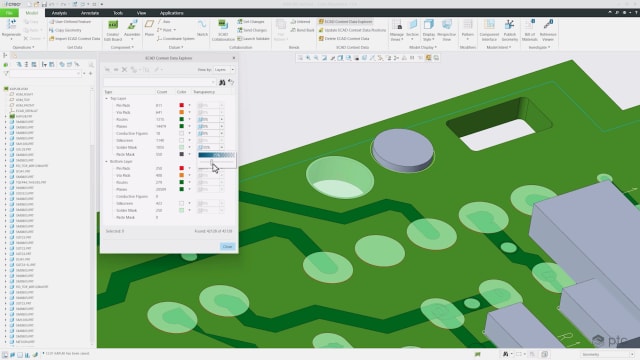Expand the Operations group dropdown
The image size is (640, 360).
click(23, 47)
